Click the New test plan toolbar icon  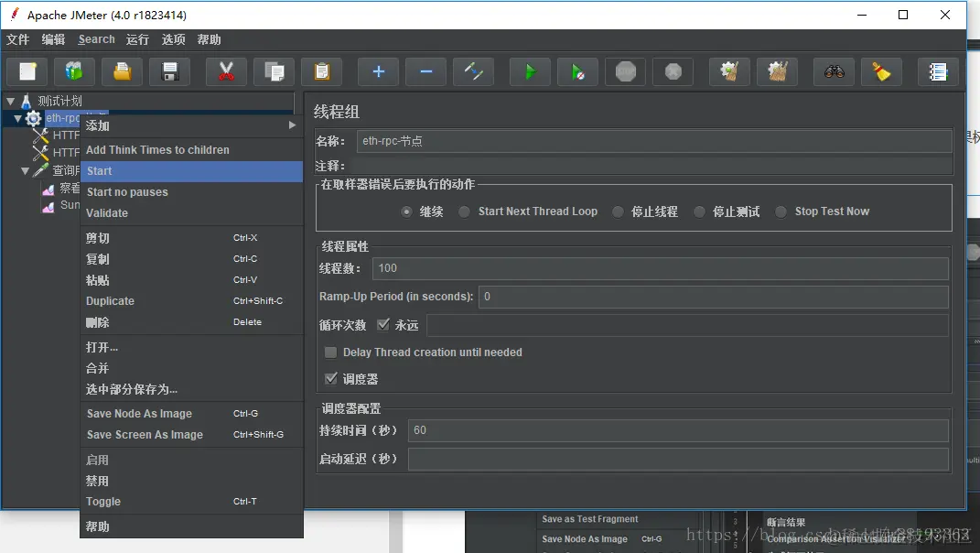click(x=27, y=71)
